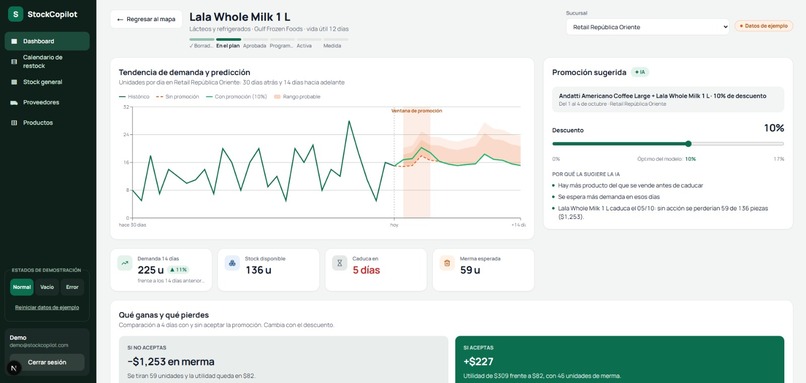Select the Stock general sidebar icon
Screen dimensions: 806x383
coord(14,82)
